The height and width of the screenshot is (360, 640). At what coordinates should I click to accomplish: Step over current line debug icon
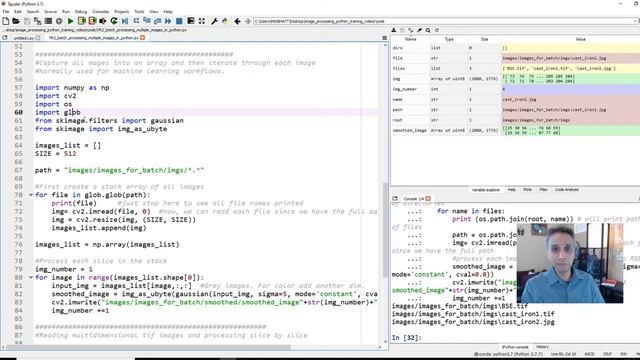point(136,21)
